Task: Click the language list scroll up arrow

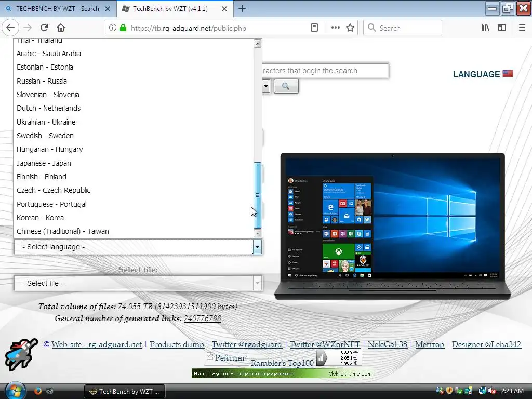Action: (x=258, y=44)
